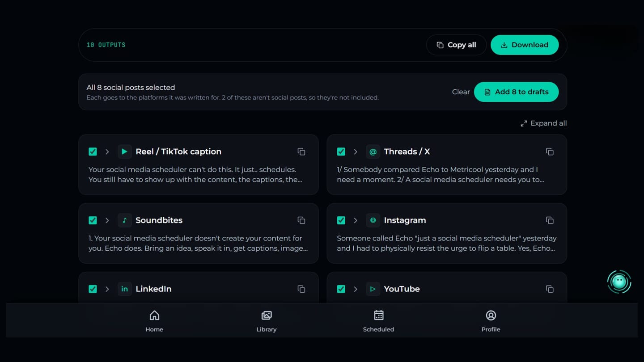Switch to the Scheduled tab

(x=378, y=321)
